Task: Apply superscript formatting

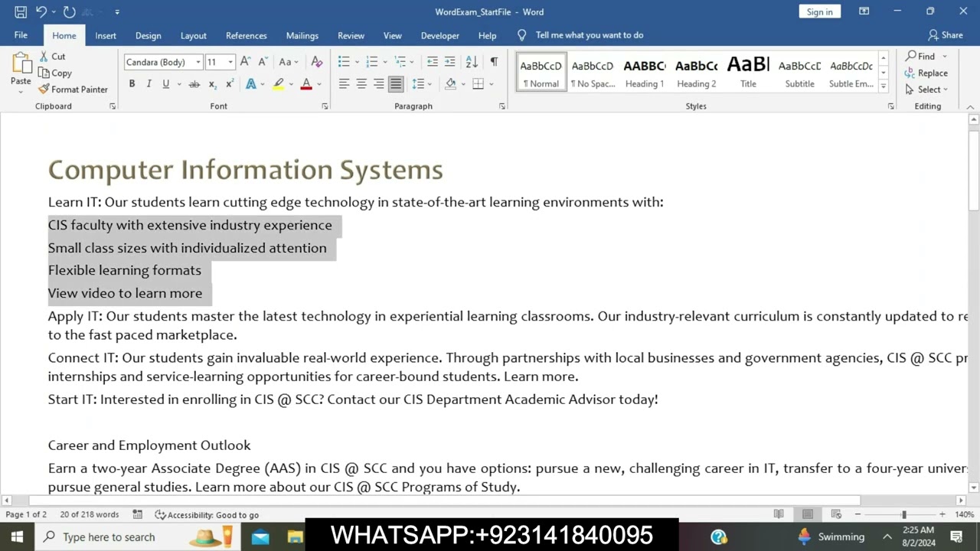Action: click(229, 84)
